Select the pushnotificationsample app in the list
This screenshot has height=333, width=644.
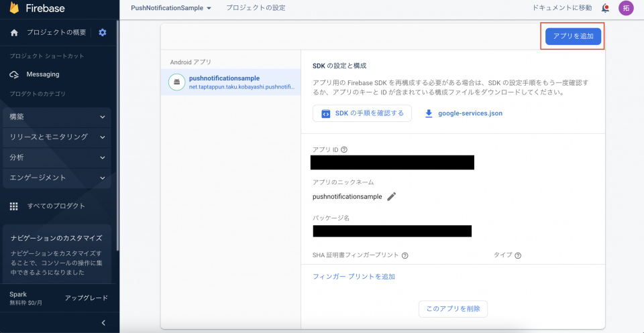[x=230, y=82]
